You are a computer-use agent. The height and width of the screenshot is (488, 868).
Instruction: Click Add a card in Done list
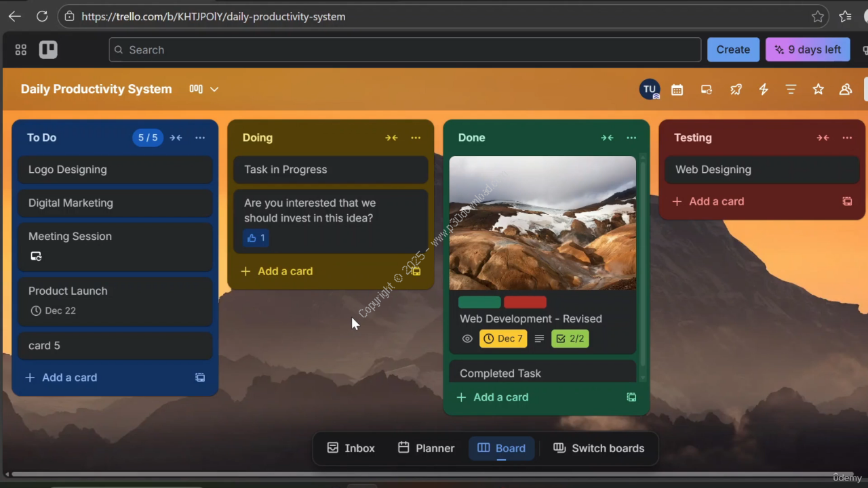[x=493, y=397]
